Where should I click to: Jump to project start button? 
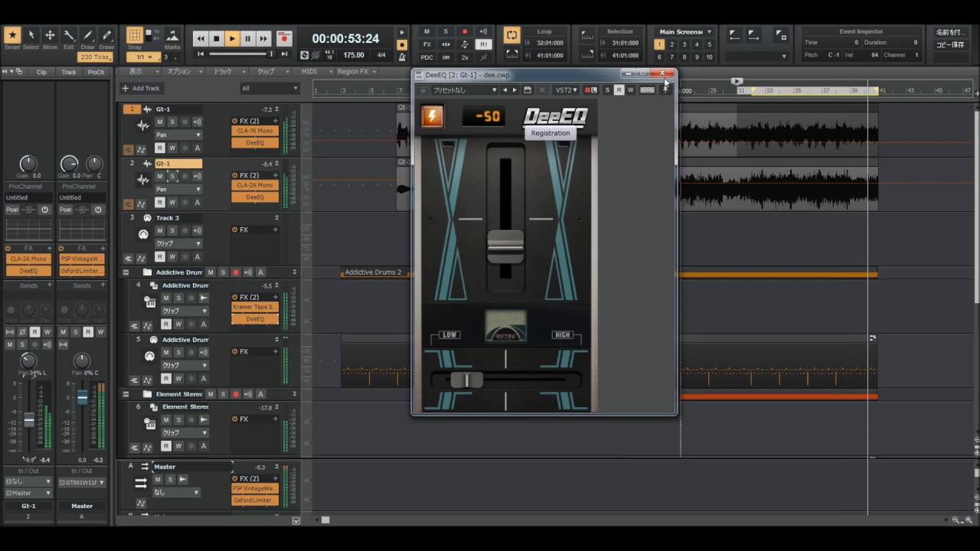[201, 54]
